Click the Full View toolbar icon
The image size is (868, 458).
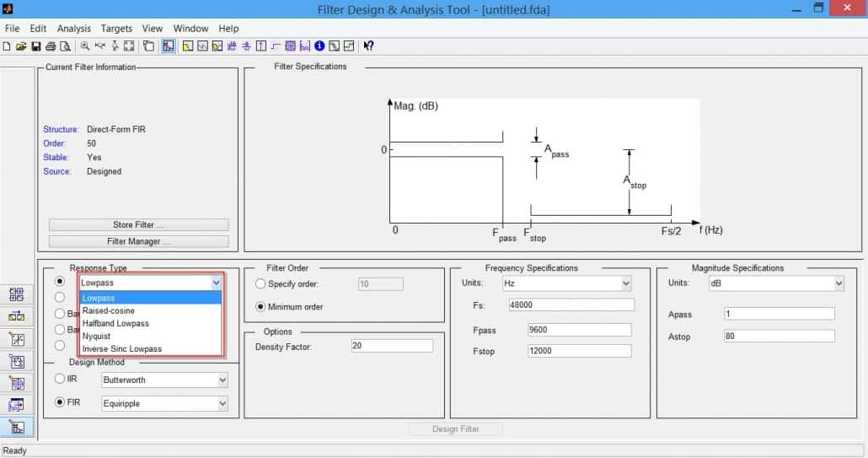[x=129, y=46]
